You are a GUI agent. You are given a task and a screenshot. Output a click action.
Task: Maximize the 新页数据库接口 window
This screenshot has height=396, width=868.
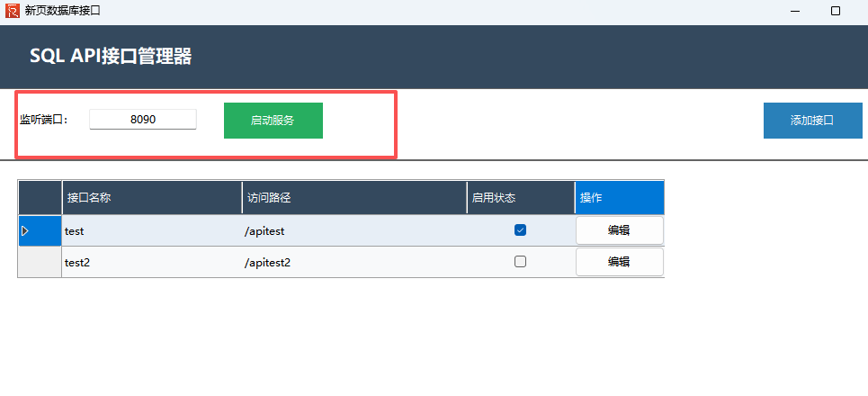point(836,11)
